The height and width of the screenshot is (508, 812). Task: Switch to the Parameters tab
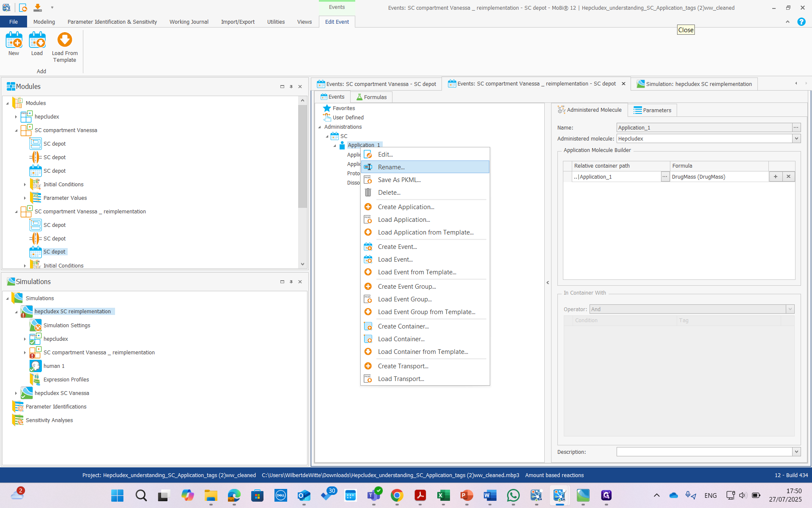[653, 110]
